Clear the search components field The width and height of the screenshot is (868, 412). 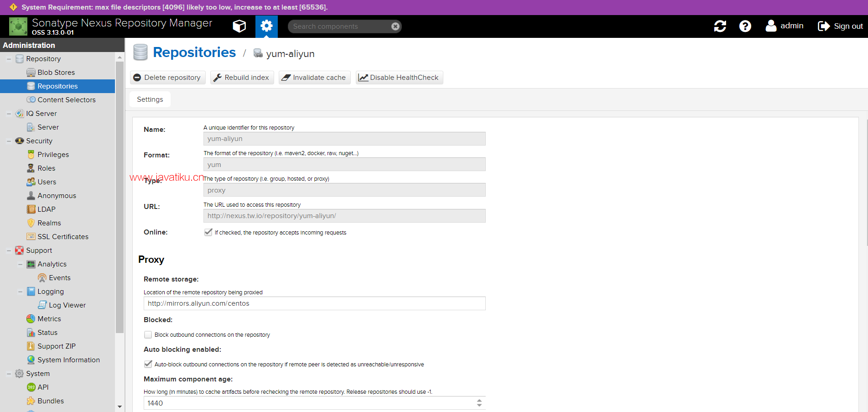395,26
